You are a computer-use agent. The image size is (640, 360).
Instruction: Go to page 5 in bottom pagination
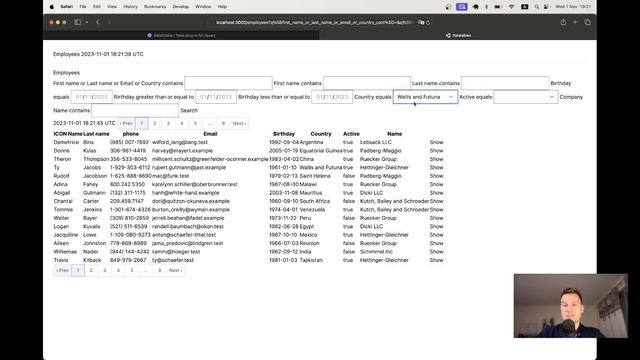point(132,270)
